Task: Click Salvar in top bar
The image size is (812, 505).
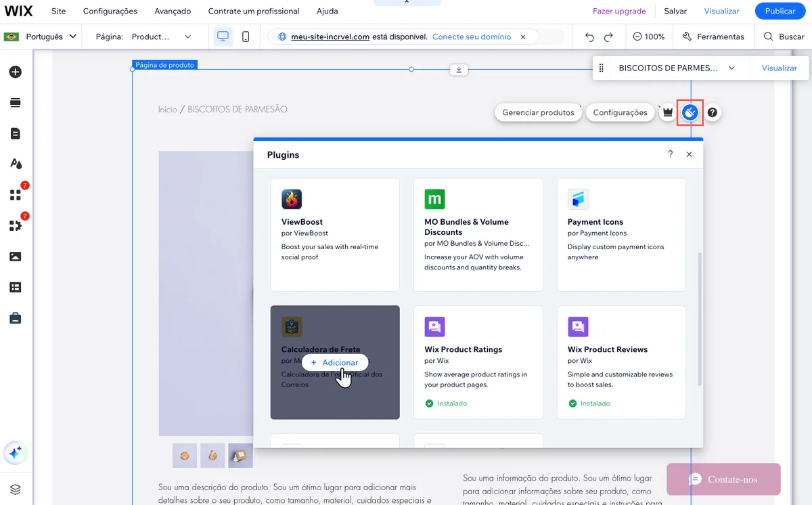Action: point(675,11)
